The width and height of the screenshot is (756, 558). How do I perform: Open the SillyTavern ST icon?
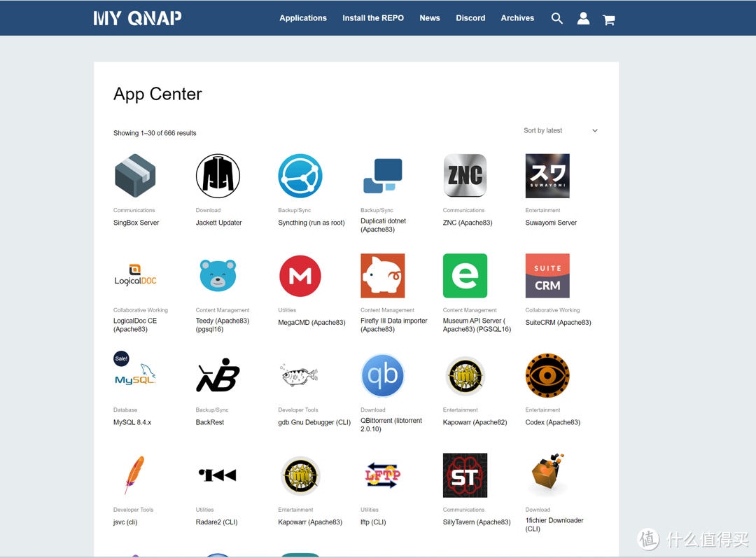pos(465,475)
